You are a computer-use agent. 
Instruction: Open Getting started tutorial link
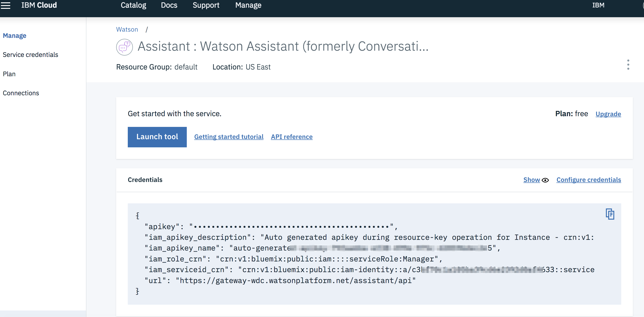[x=229, y=137]
